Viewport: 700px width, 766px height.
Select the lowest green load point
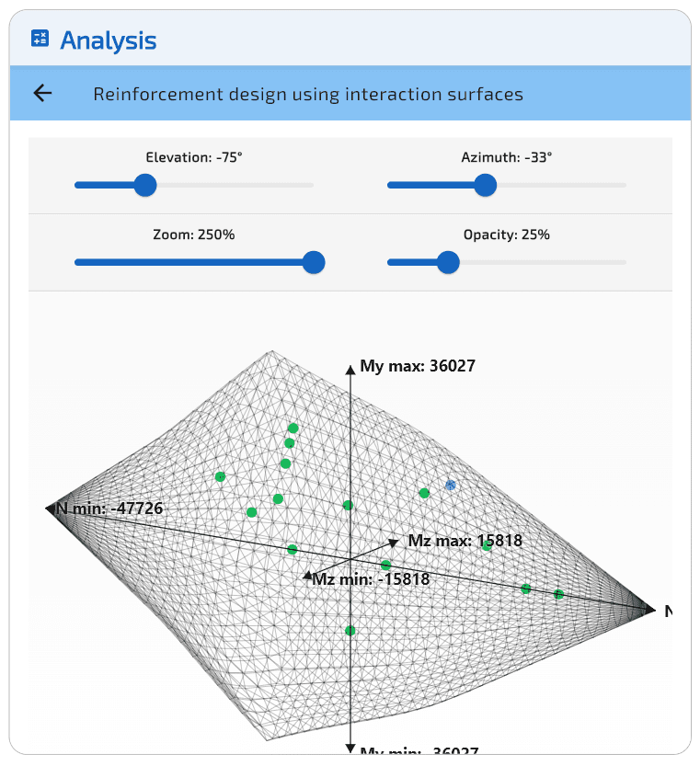[350, 630]
